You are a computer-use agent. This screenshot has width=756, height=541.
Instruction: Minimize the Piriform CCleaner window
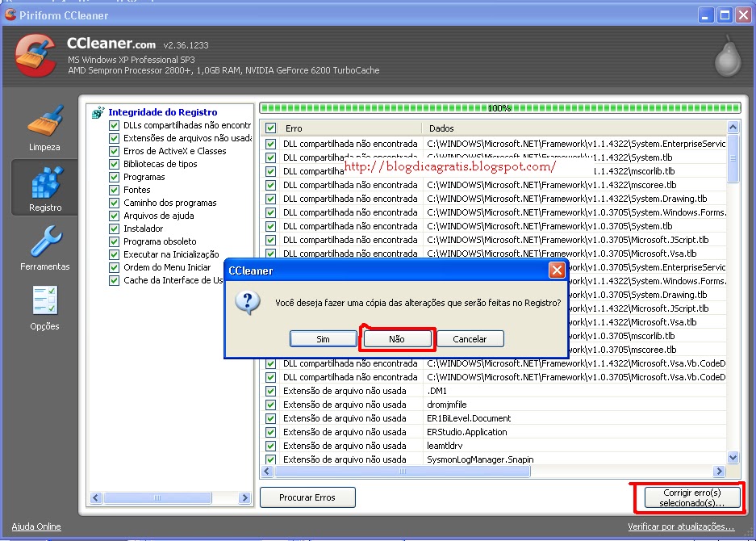[x=705, y=15]
